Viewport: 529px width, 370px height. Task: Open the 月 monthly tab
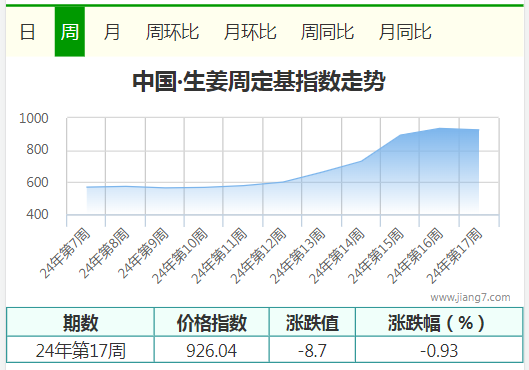click(x=112, y=32)
